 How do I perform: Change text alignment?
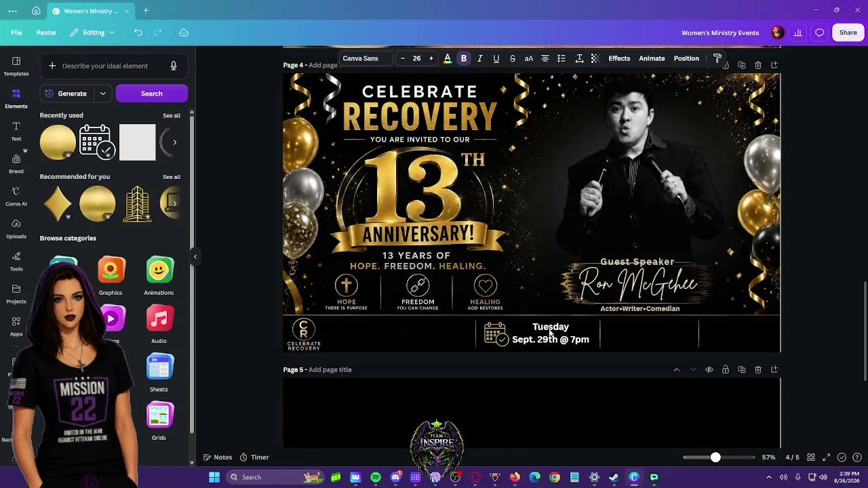point(545,58)
